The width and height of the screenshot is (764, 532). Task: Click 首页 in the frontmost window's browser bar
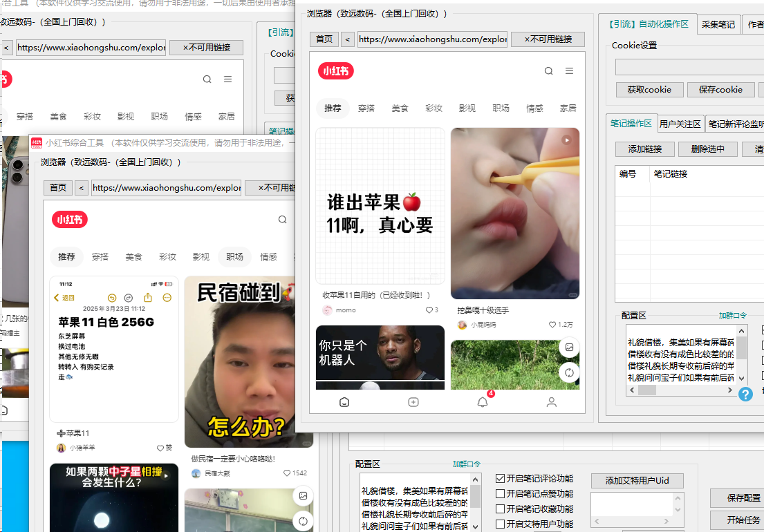click(324, 39)
